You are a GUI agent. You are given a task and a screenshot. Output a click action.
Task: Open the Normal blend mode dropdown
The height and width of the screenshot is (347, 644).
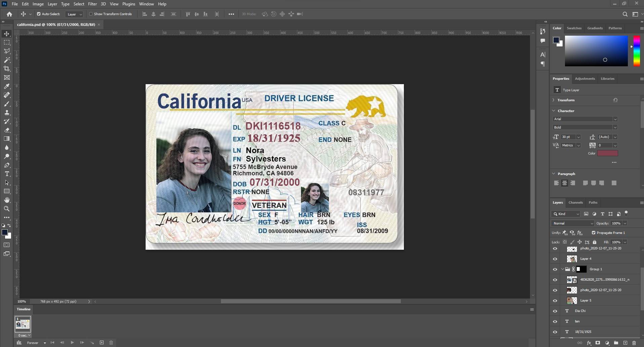tap(573, 223)
